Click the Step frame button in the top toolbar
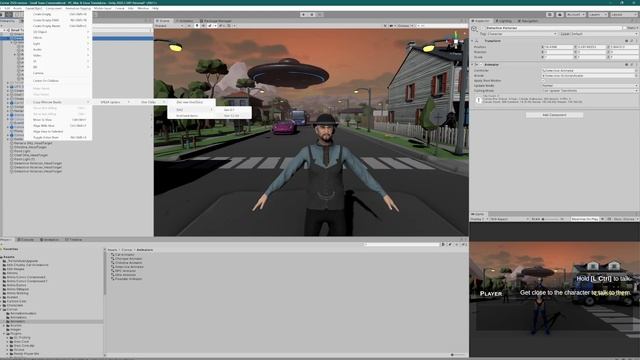 (x=320, y=14)
